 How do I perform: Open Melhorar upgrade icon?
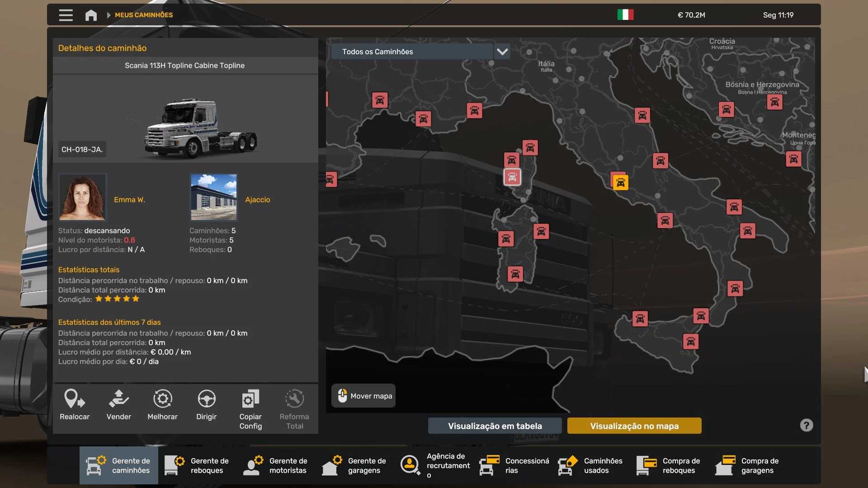[x=162, y=399]
